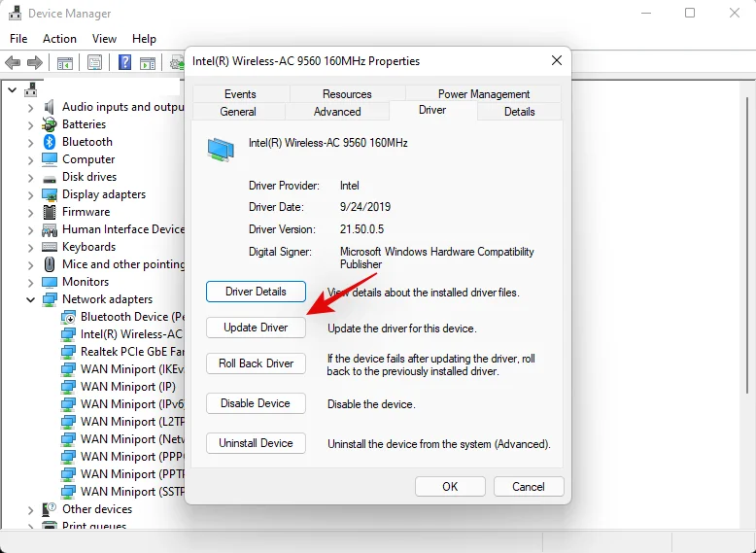Select the root computer node icon
756x553 pixels.
tap(31, 89)
